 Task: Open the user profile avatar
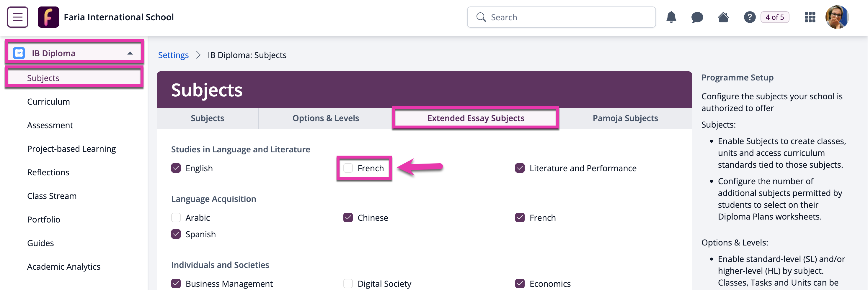tap(837, 17)
